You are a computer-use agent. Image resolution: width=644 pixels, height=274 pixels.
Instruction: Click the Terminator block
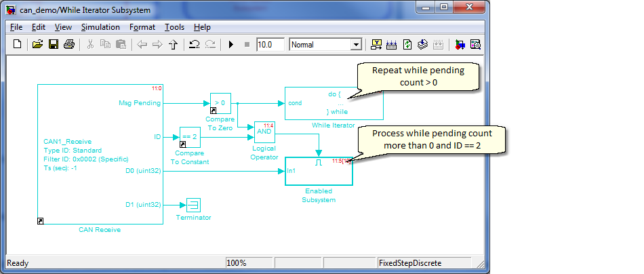[x=193, y=205]
